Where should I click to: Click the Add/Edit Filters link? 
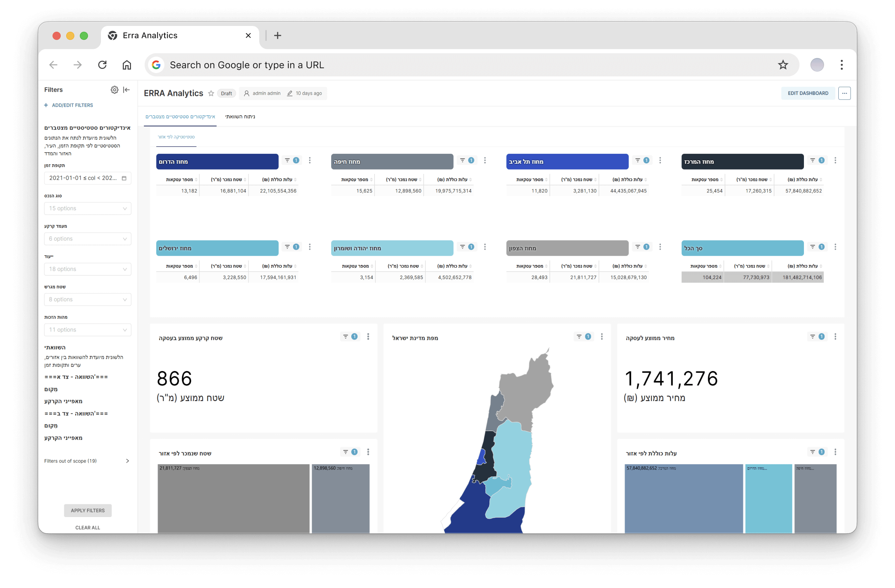click(x=69, y=105)
